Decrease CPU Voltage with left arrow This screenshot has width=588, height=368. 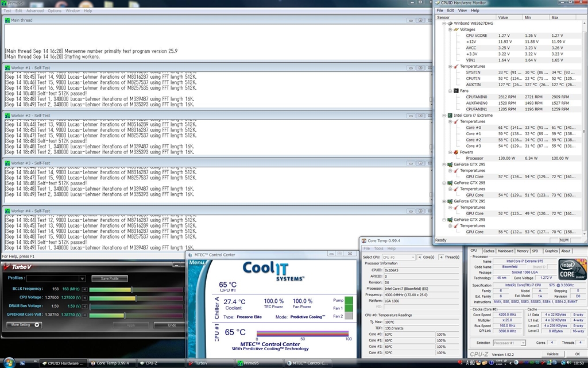click(86, 298)
